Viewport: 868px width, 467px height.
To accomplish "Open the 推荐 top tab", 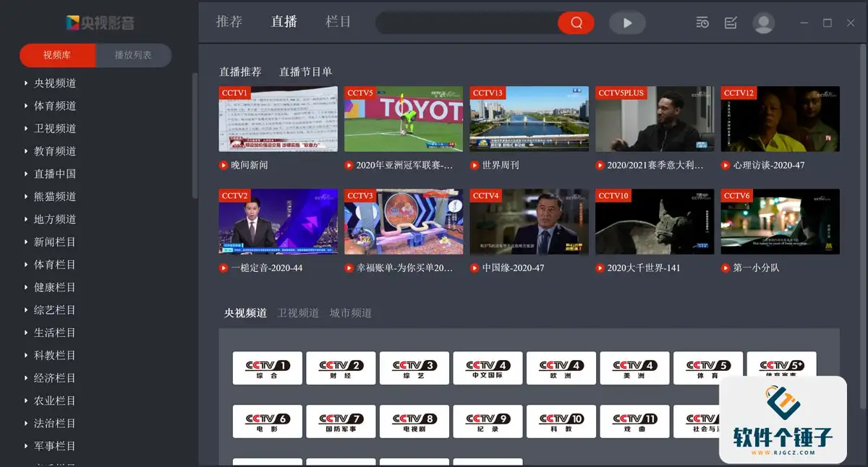I will coord(229,22).
